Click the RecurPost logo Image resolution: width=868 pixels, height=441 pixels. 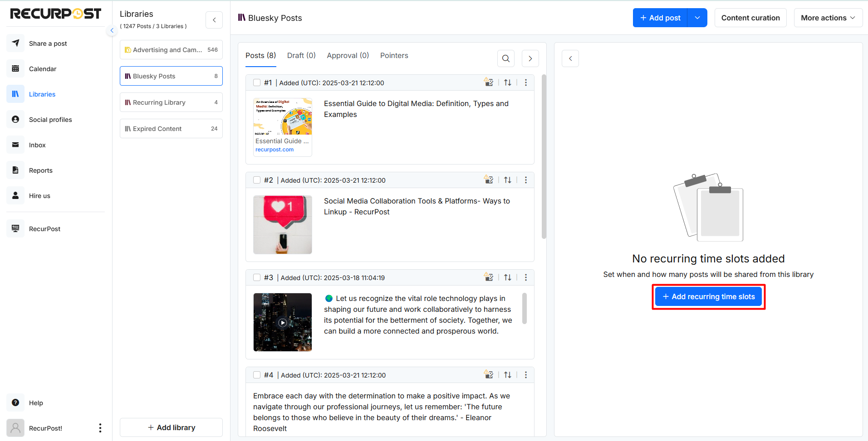pos(56,14)
